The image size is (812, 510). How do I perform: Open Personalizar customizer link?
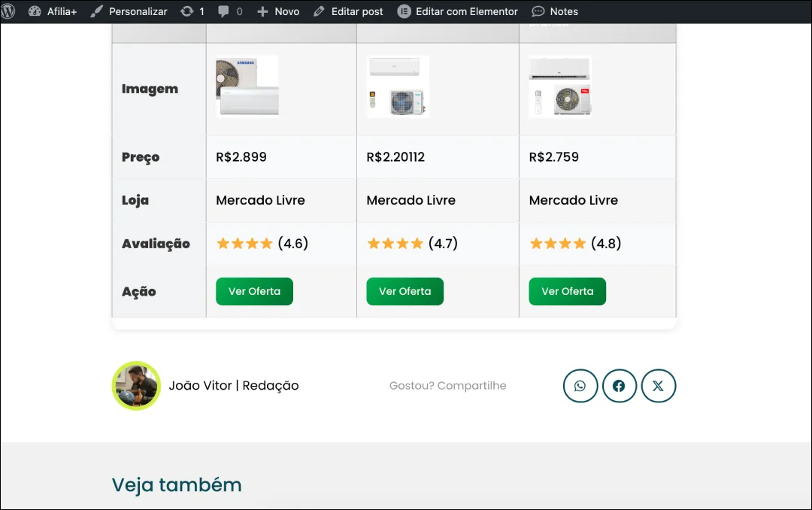click(x=129, y=11)
